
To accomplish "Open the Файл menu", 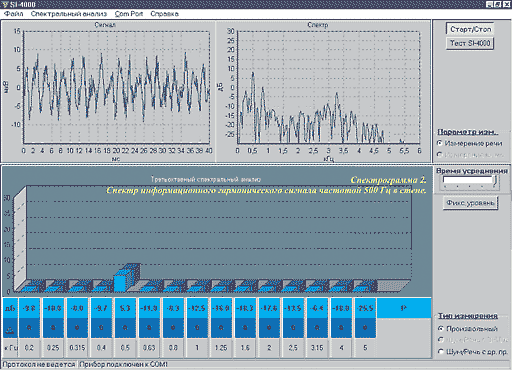I will 14,14.
